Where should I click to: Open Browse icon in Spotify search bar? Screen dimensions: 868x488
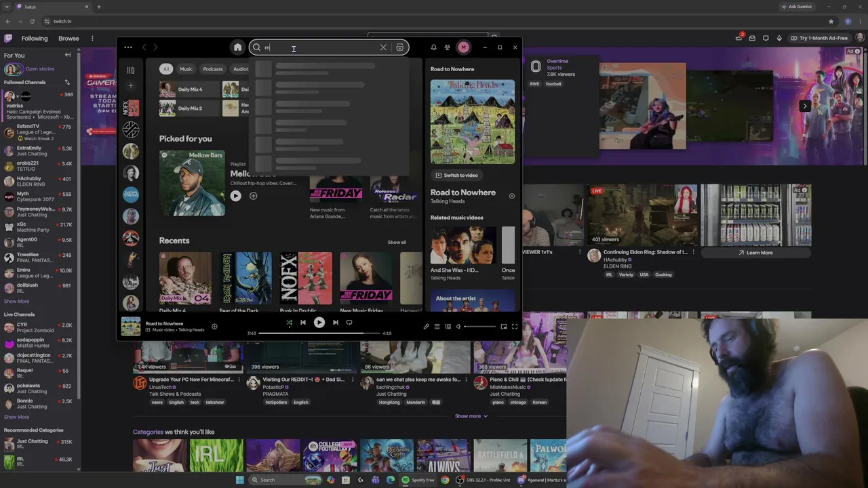[400, 47]
